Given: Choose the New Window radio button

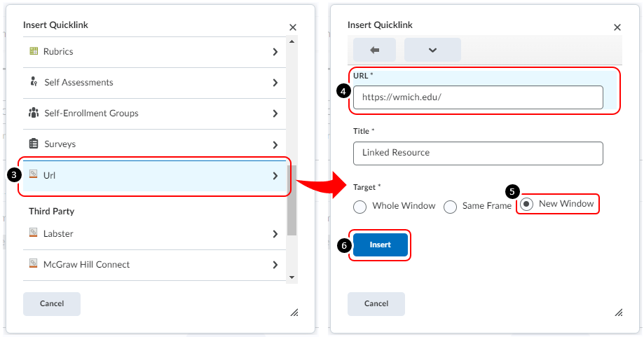Looking at the screenshot, I should (x=527, y=204).
